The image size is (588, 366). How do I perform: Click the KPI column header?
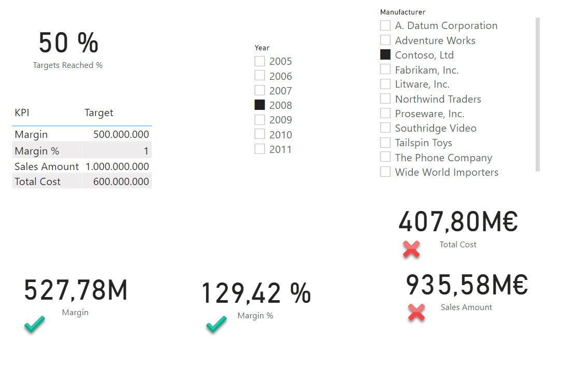pyautogui.click(x=22, y=112)
